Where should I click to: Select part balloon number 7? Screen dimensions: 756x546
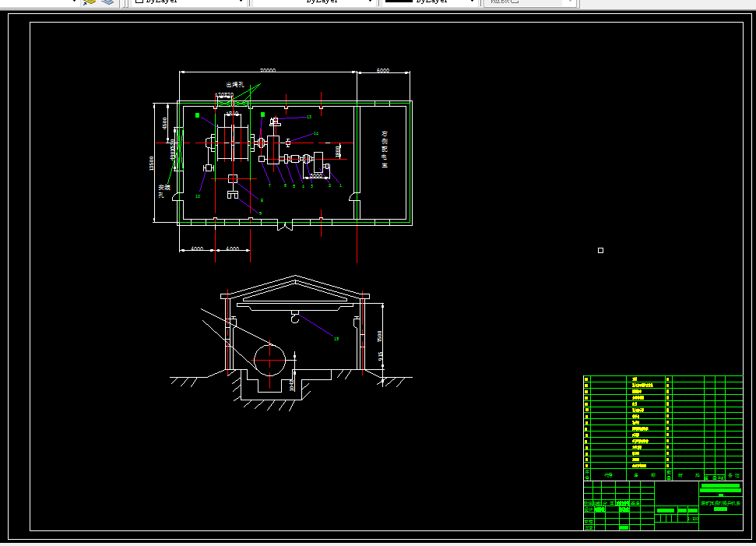click(269, 185)
